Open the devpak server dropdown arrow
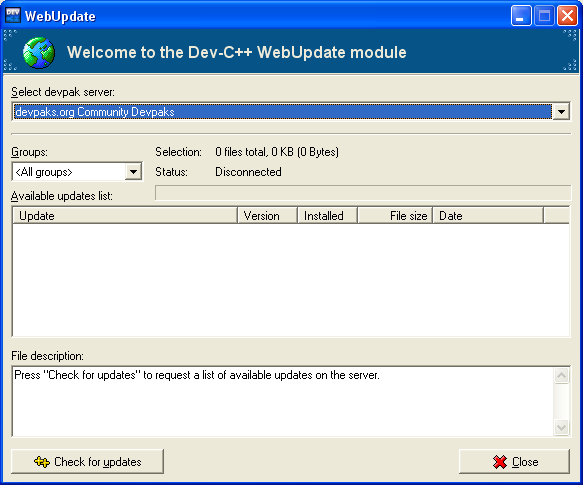The image size is (583, 485). coord(561,111)
